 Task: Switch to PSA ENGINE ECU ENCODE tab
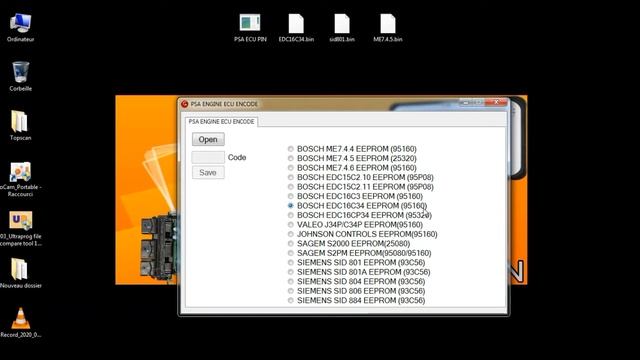pos(221,122)
